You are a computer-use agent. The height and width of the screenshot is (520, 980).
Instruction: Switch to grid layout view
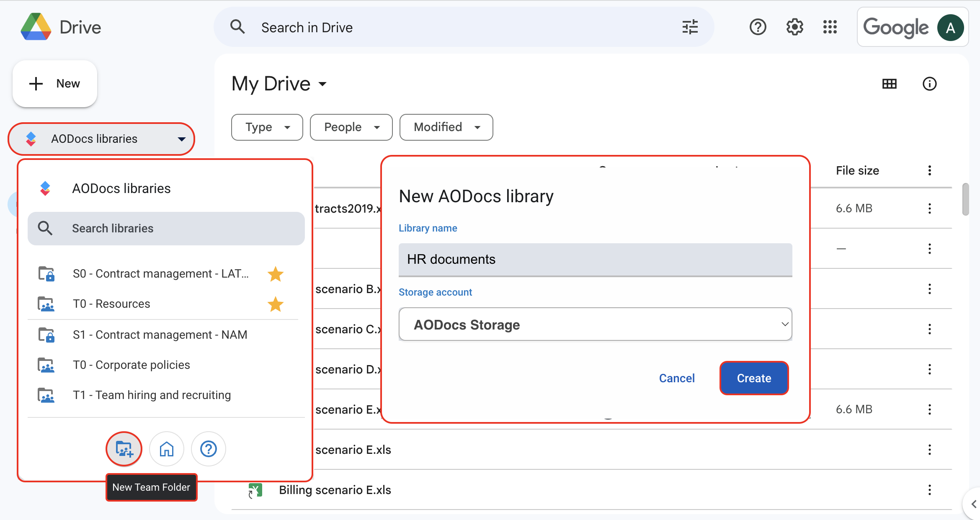889,84
